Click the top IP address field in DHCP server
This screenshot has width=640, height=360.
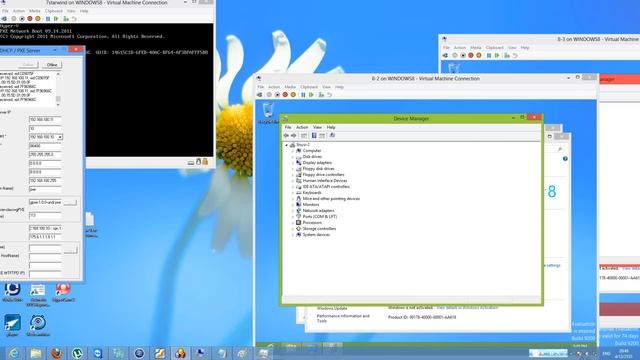pyautogui.click(x=45, y=120)
